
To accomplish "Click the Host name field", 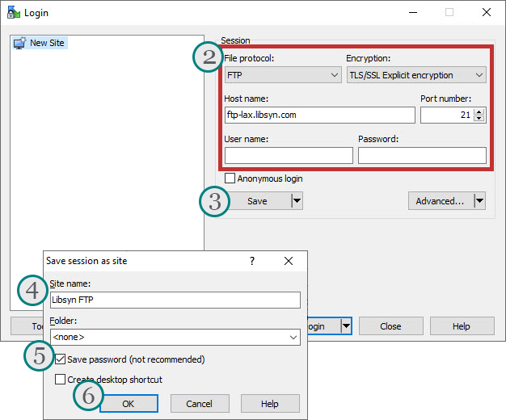I will 320,115.
